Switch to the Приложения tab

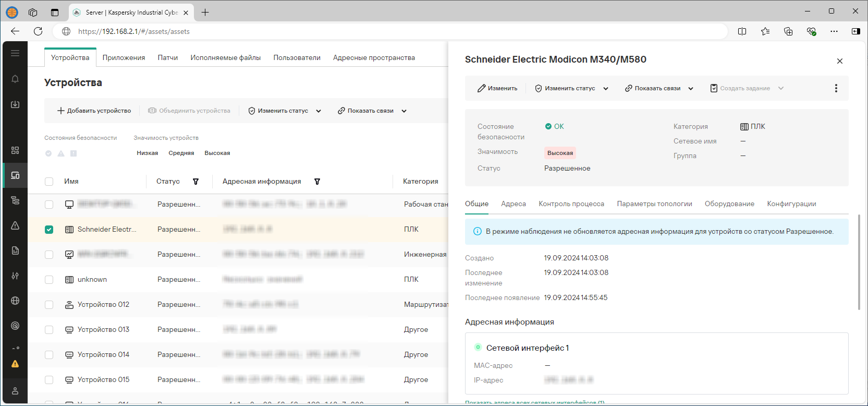pyautogui.click(x=124, y=57)
